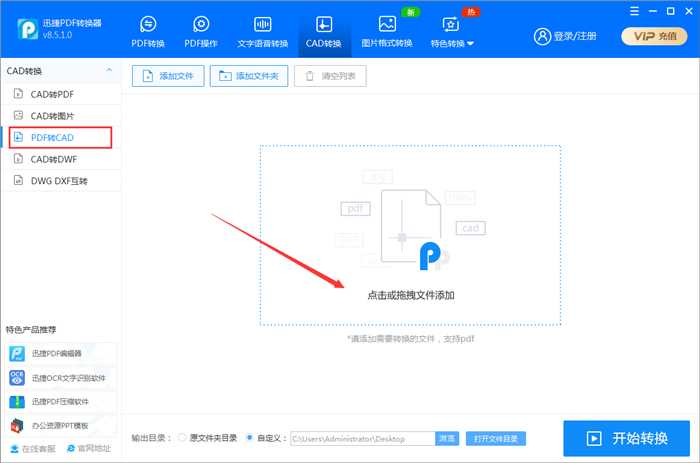Screen dimensions: 700x463
Task: Click the trash icon in 清空列表
Action: [309, 76]
